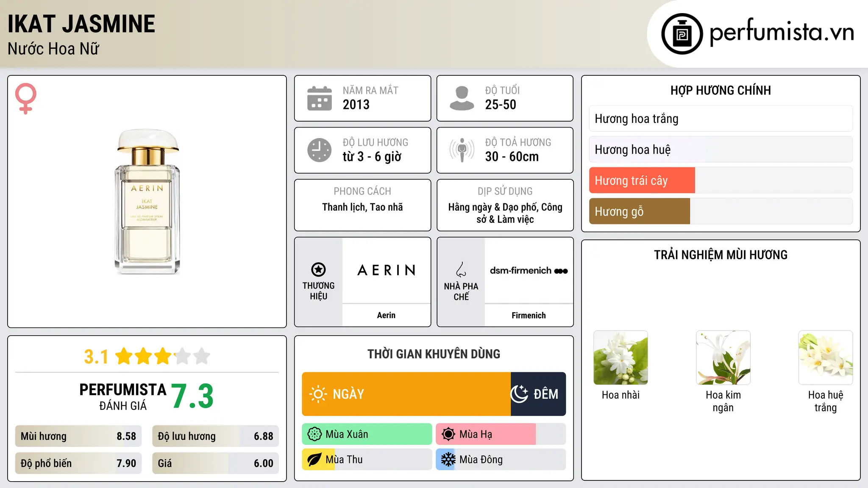Click the Hoa nhài caption
The image size is (868, 488).
coord(620,395)
